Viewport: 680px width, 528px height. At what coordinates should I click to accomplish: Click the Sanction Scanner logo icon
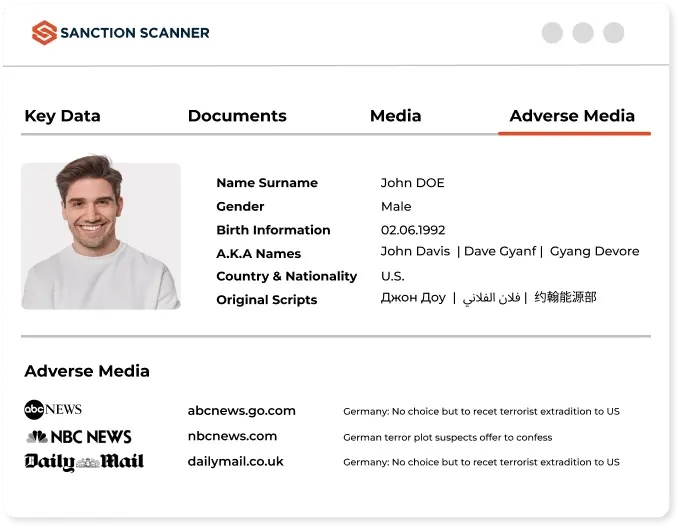(44, 33)
